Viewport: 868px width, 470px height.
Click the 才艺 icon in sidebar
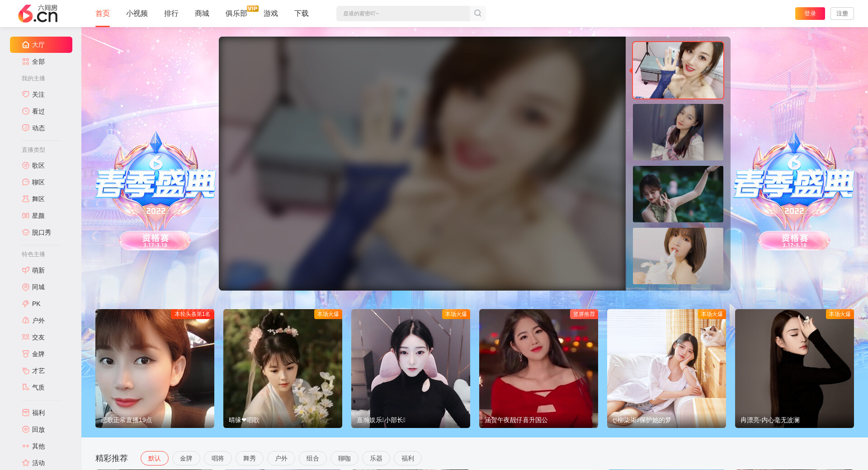pyautogui.click(x=26, y=371)
